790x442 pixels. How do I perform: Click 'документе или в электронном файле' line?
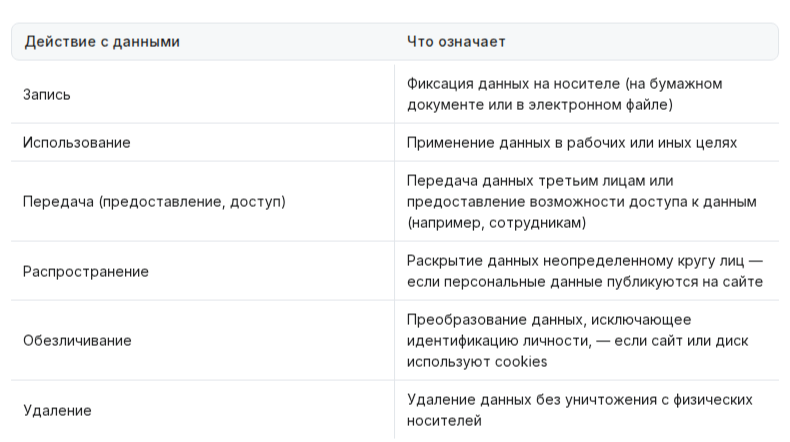coord(540,105)
